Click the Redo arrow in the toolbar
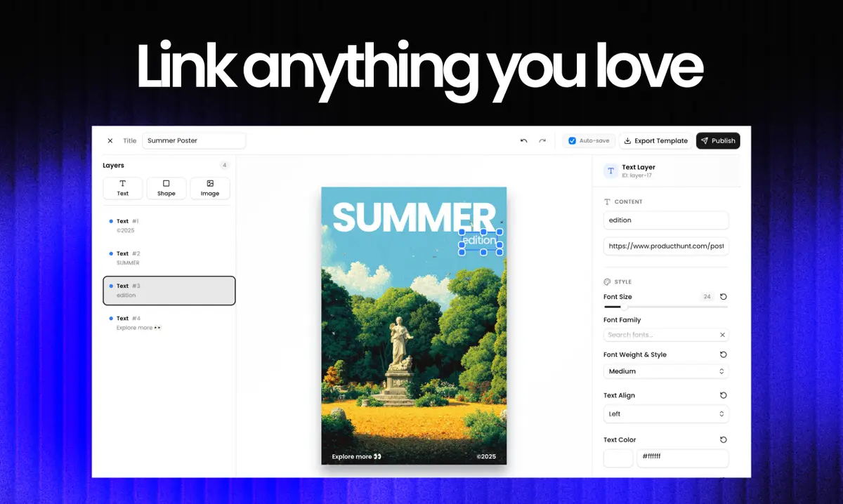The width and height of the screenshot is (843, 504). coord(542,140)
